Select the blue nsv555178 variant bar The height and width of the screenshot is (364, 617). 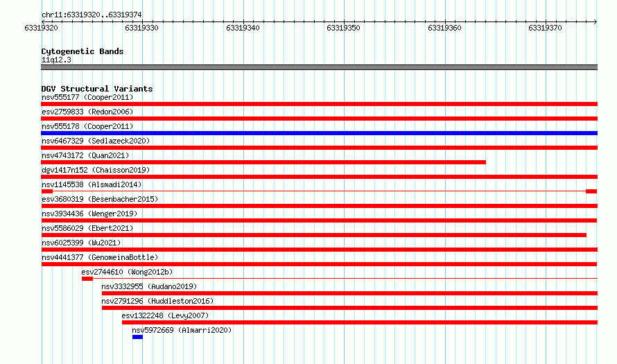click(319, 133)
